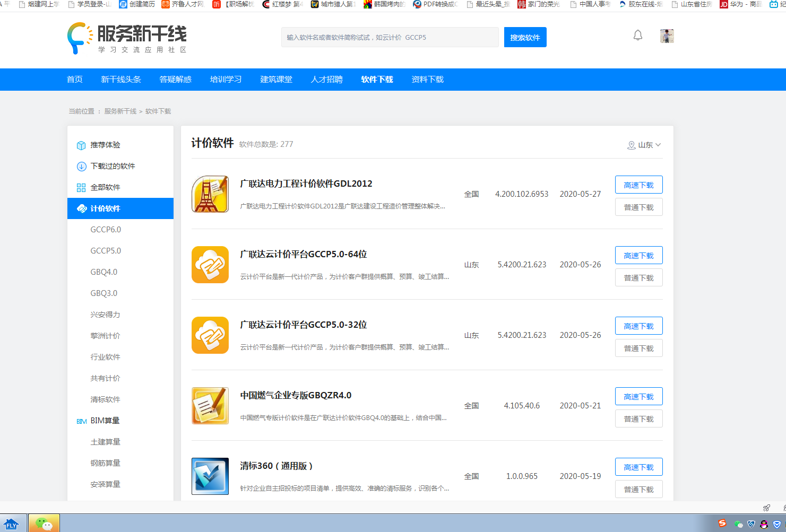This screenshot has height=532, width=786.
Task: Click the BIM算量 sidebar icon
Action: [82, 421]
